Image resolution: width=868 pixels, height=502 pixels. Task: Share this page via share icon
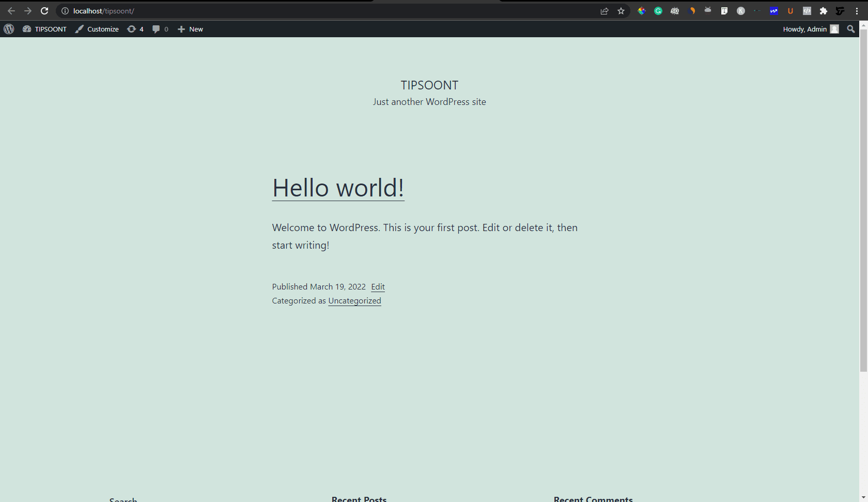tap(605, 11)
